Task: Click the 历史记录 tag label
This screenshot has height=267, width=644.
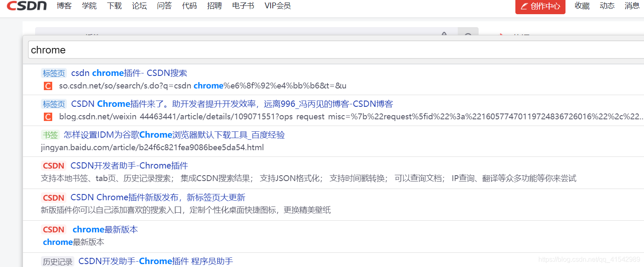Action: (x=58, y=262)
